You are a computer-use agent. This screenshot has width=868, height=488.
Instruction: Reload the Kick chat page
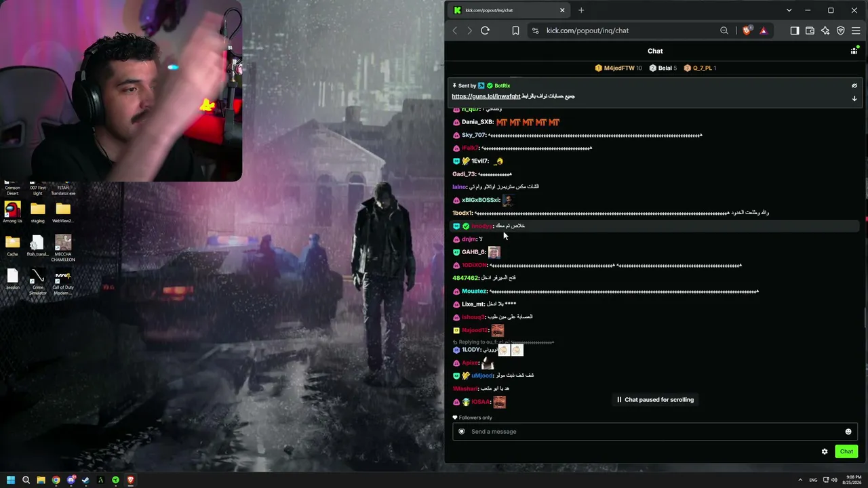[x=485, y=30]
